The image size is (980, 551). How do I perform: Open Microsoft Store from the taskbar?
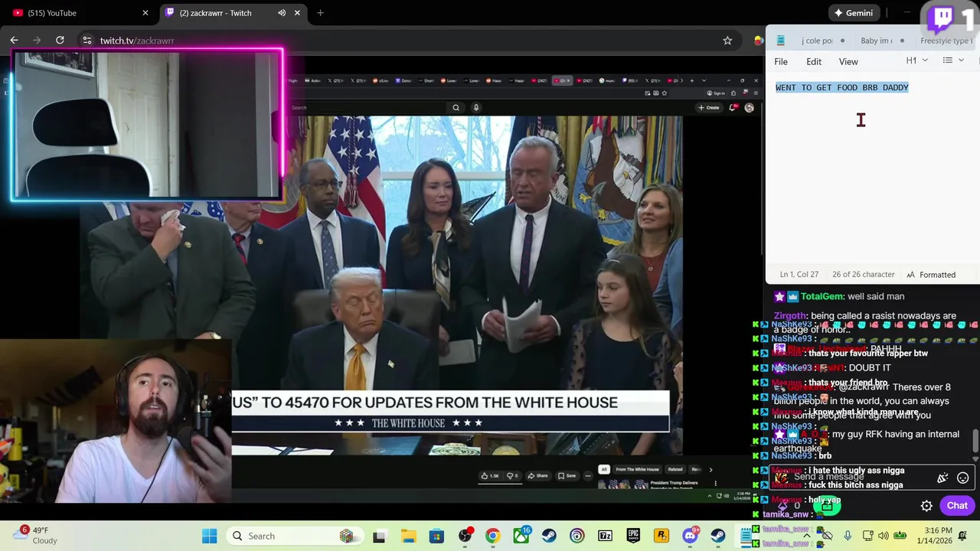coord(436,536)
